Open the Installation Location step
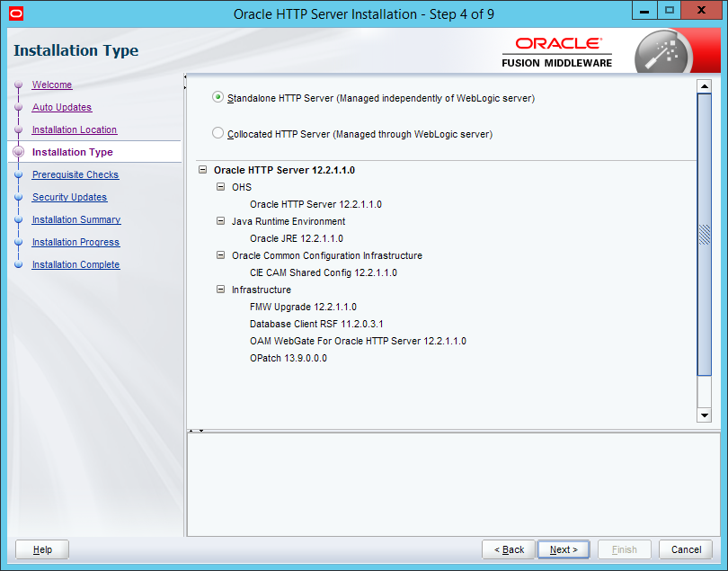 point(74,129)
